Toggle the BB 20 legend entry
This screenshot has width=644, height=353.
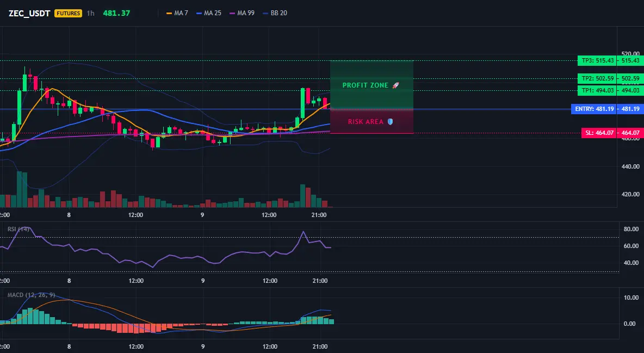(275, 13)
